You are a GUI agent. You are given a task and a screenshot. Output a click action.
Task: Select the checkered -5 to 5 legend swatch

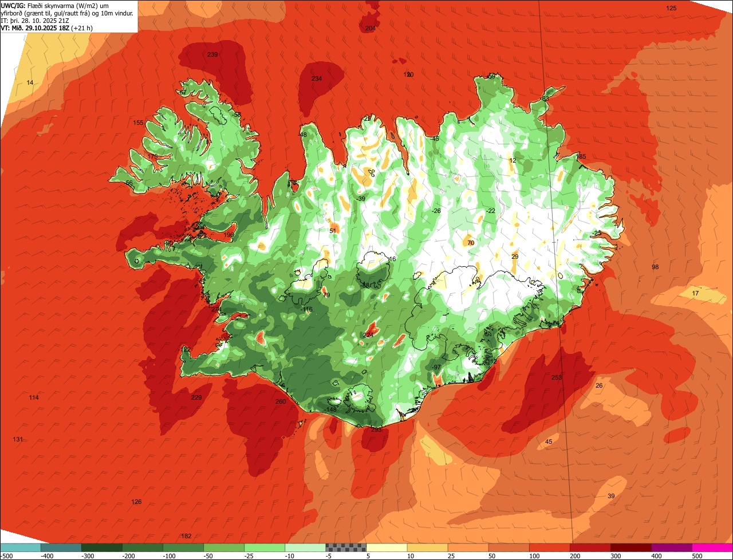346,547
